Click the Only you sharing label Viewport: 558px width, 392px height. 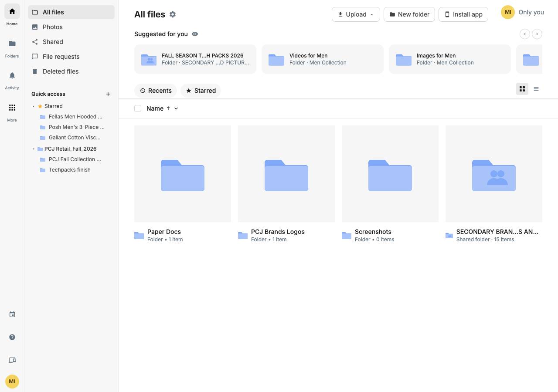tap(531, 12)
